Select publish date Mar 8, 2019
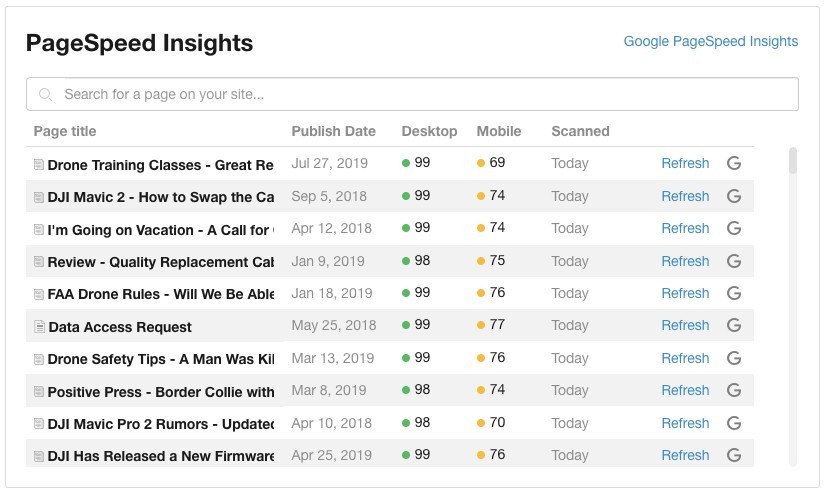The image size is (826, 492). [329, 390]
